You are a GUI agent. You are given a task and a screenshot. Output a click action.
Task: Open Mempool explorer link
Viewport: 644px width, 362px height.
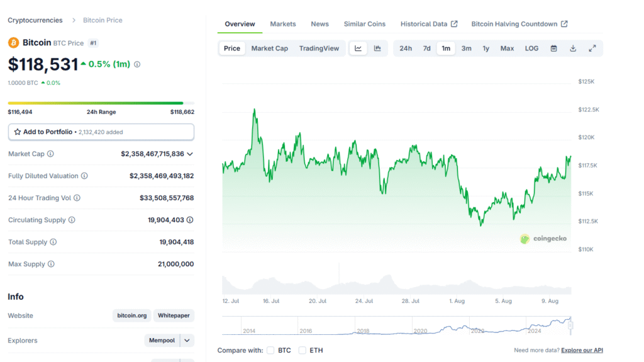pos(162,341)
